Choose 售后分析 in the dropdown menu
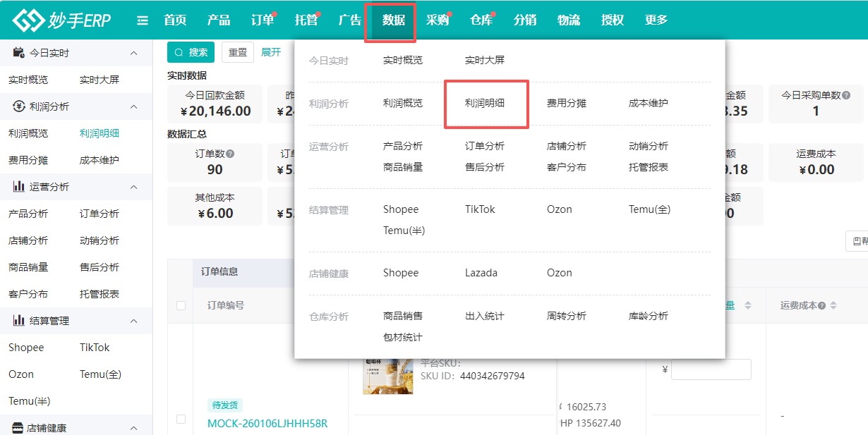 (x=485, y=168)
